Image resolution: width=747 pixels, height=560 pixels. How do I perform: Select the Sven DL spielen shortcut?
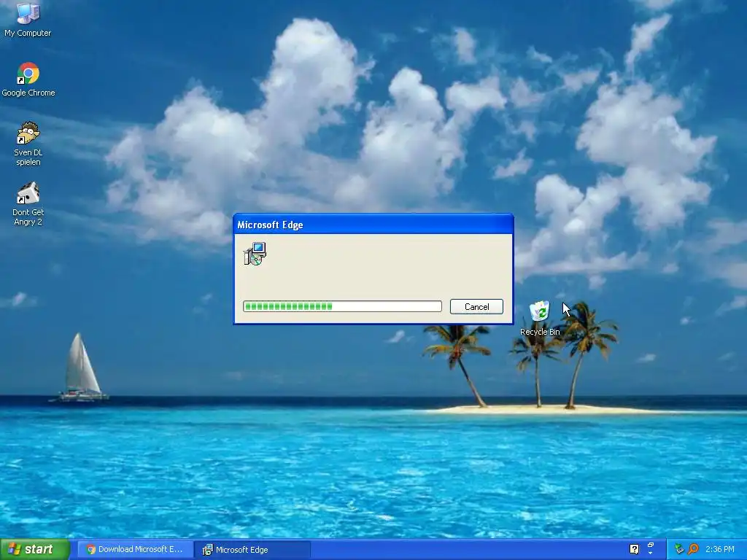click(28, 144)
